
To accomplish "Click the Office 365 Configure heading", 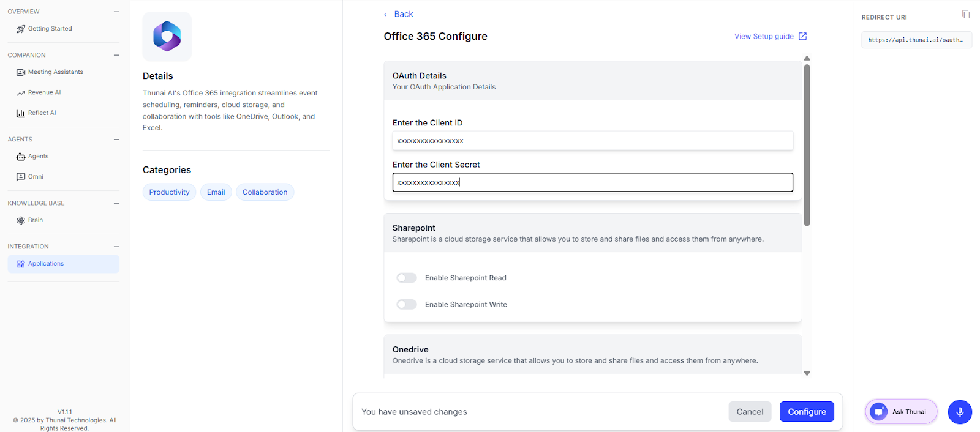I will (x=435, y=37).
